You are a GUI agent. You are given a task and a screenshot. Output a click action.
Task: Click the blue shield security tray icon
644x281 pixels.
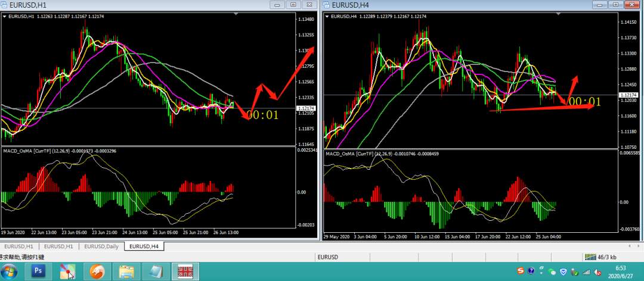tap(564, 271)
